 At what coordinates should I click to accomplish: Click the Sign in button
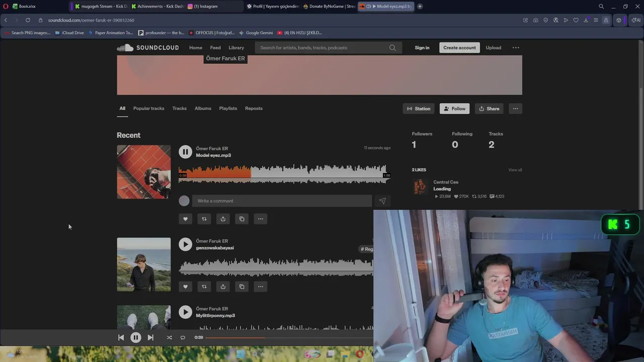pos(422,48)
